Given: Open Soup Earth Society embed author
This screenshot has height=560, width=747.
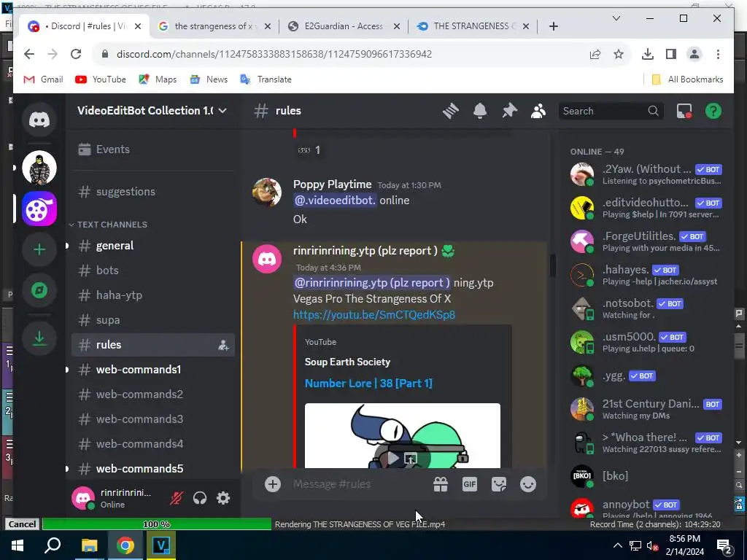Looking at the screenshot, I should click(347, 362).
